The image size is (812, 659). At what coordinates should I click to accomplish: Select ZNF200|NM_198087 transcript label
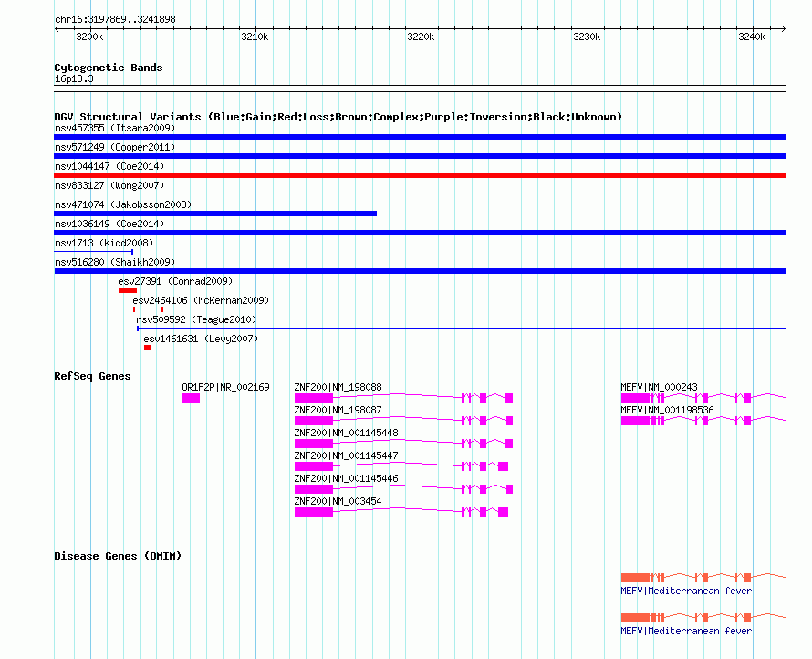pyautogui.click(x=338, y=410)
